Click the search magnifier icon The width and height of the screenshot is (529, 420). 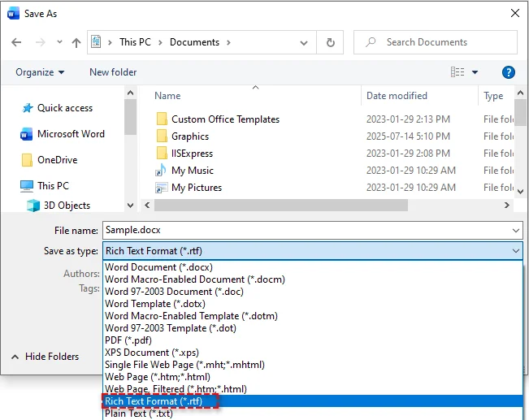tap(371, 42)
